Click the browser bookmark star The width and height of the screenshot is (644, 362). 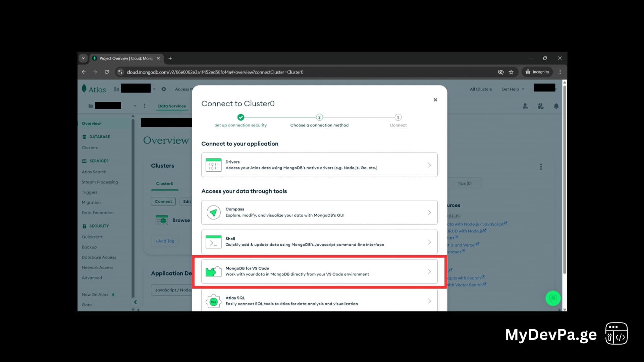(512, 72)
